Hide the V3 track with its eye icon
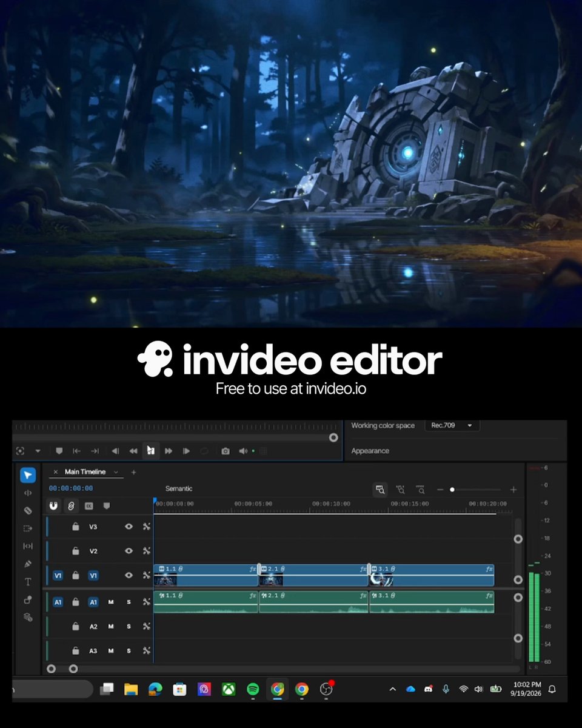 (129, 527)
